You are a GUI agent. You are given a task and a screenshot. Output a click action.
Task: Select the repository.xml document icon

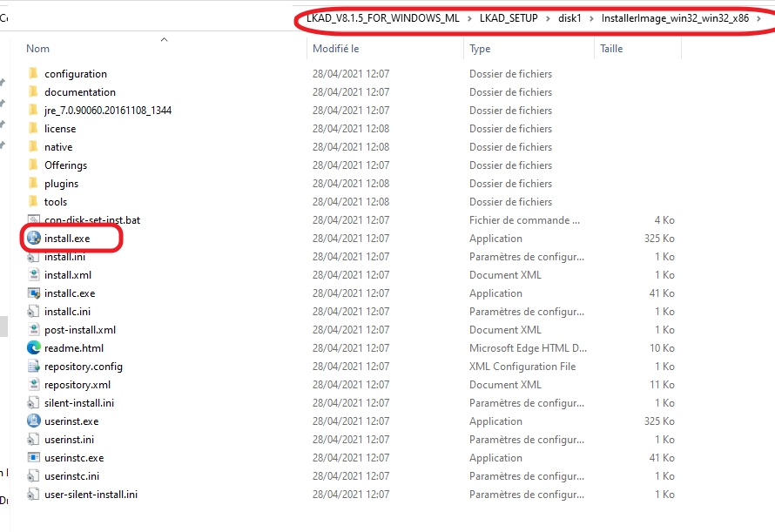coord(34,385)
